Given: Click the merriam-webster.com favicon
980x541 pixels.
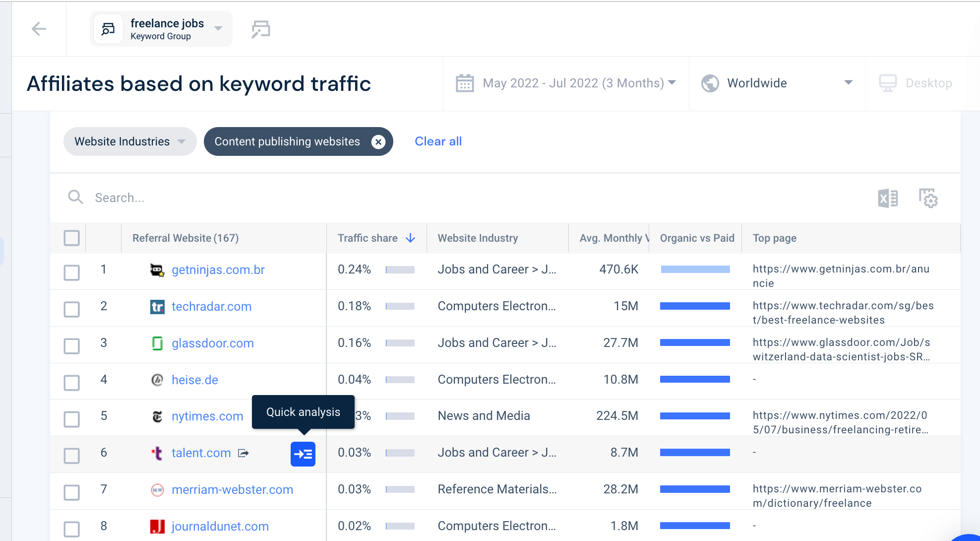Looking at the screenshot, I should (157, 490).
